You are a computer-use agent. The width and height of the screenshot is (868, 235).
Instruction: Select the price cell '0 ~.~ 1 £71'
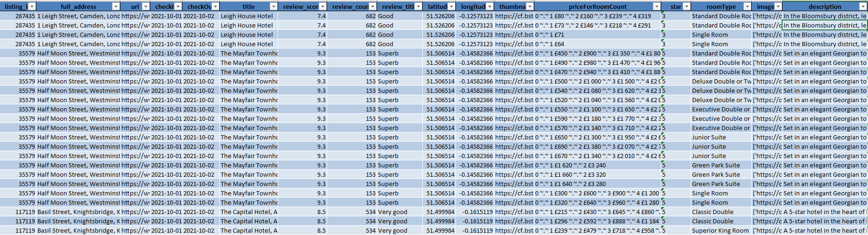[x=598, y=35]
